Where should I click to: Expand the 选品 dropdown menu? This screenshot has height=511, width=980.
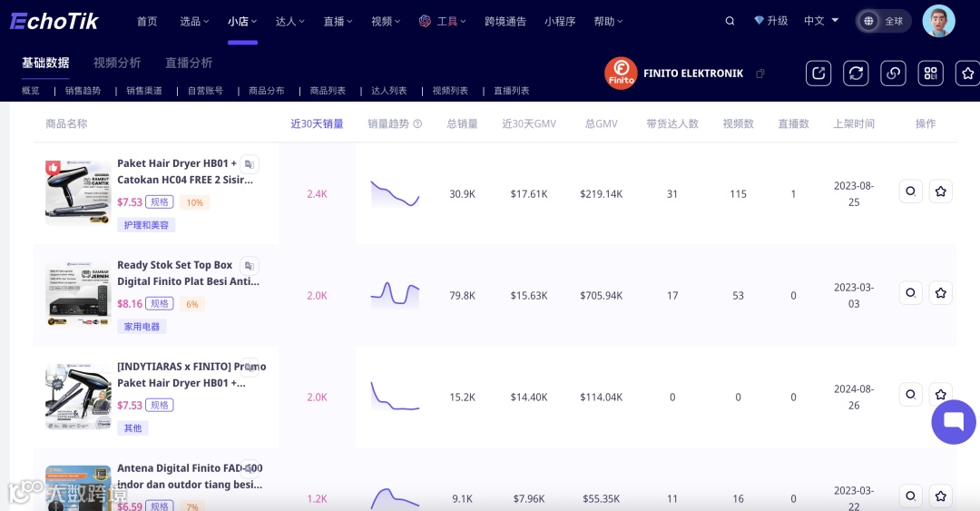click(194, 21)
